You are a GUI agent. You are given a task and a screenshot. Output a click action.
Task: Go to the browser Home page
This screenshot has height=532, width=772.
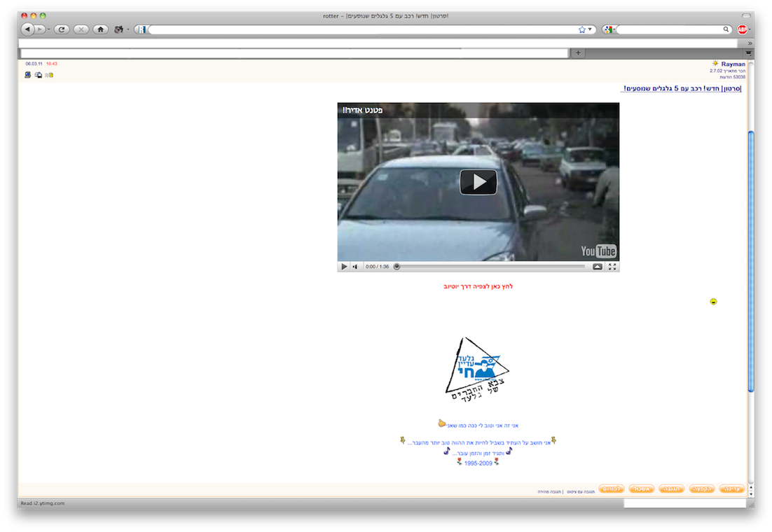click(x=100, y=29)
